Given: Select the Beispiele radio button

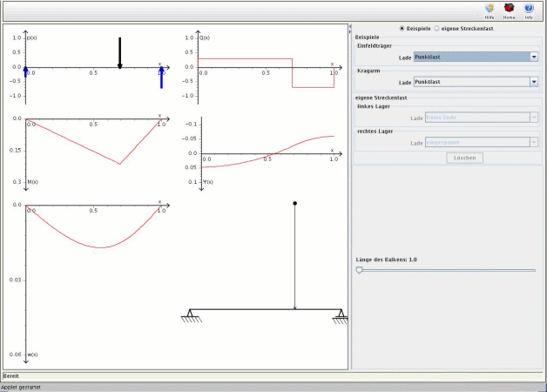Looking at the screenshot, I should click(402, 28).
